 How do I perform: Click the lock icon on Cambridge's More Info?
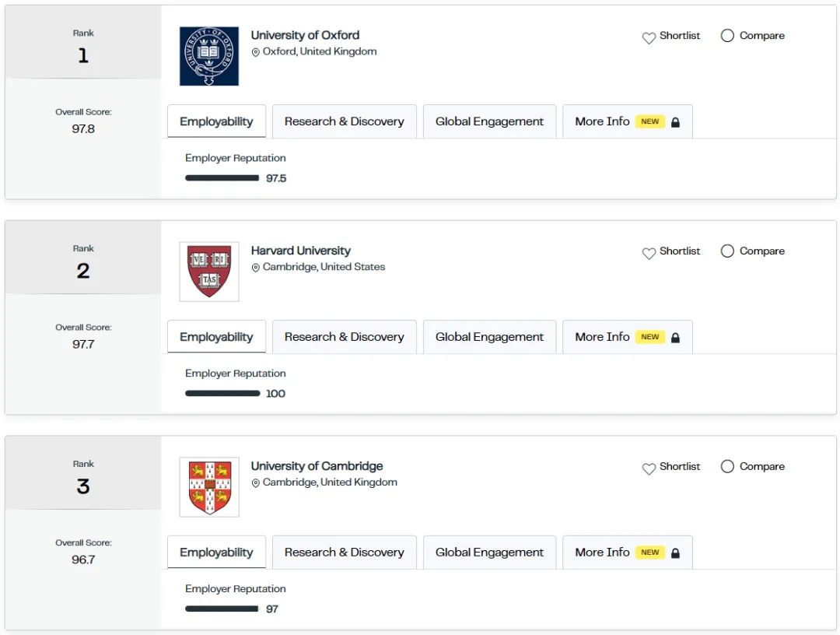pos(675,553)
